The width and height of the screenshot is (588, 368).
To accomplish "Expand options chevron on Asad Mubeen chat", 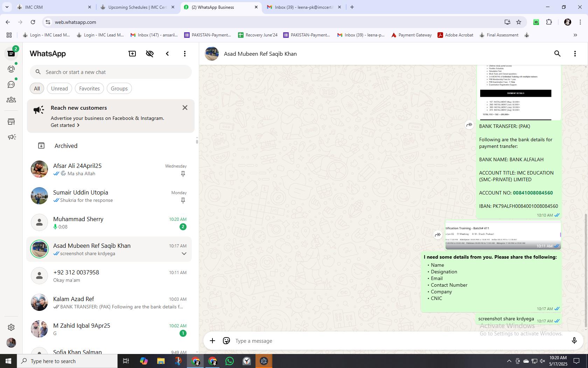I will click(184, 253).
